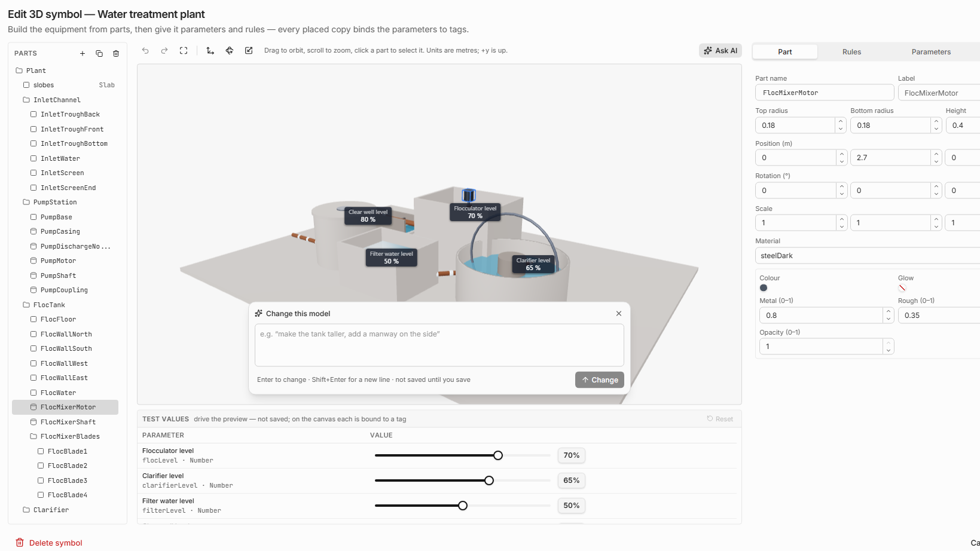
Task: Focus the Change this model prompt box
Action: [439, 345]
